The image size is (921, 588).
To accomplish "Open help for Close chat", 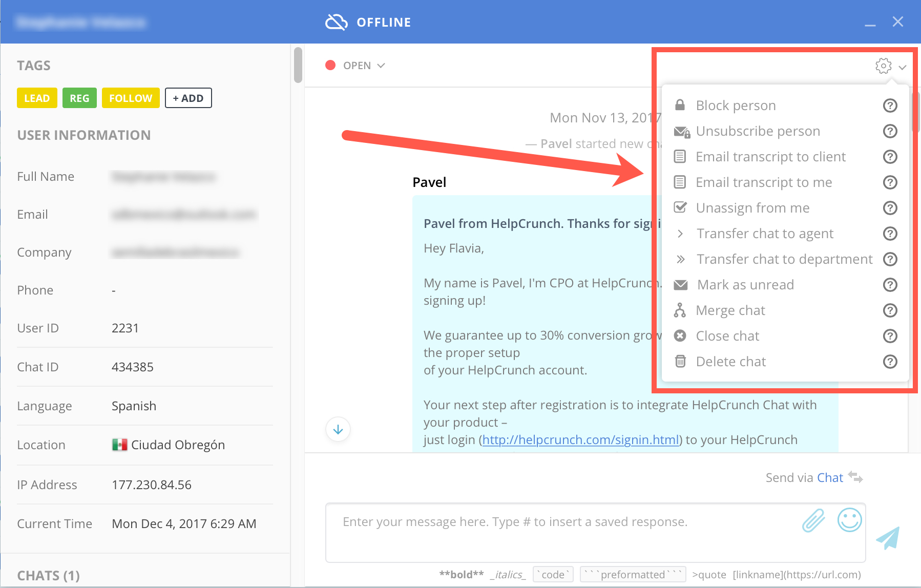I will coord(890,336).
